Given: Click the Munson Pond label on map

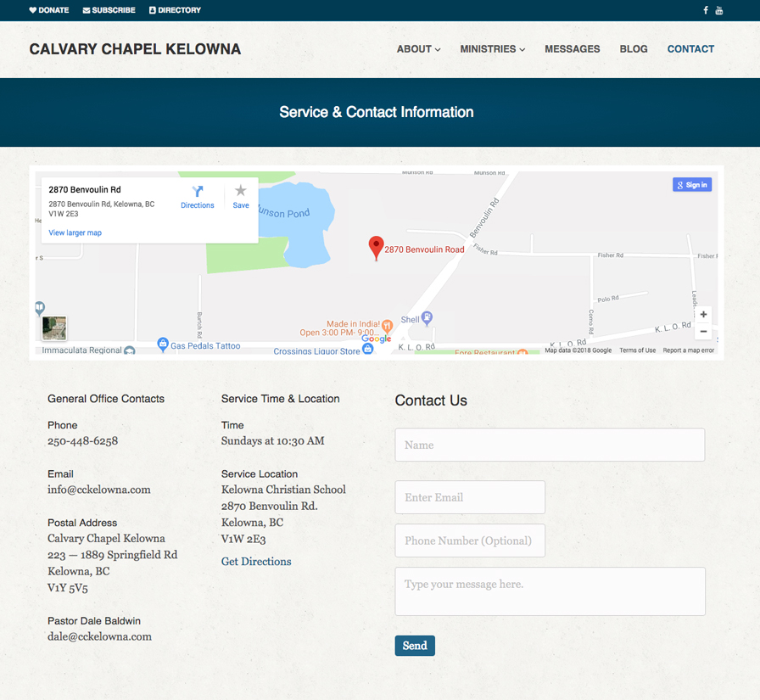Looking at the screenshot, I should (284, 212).
